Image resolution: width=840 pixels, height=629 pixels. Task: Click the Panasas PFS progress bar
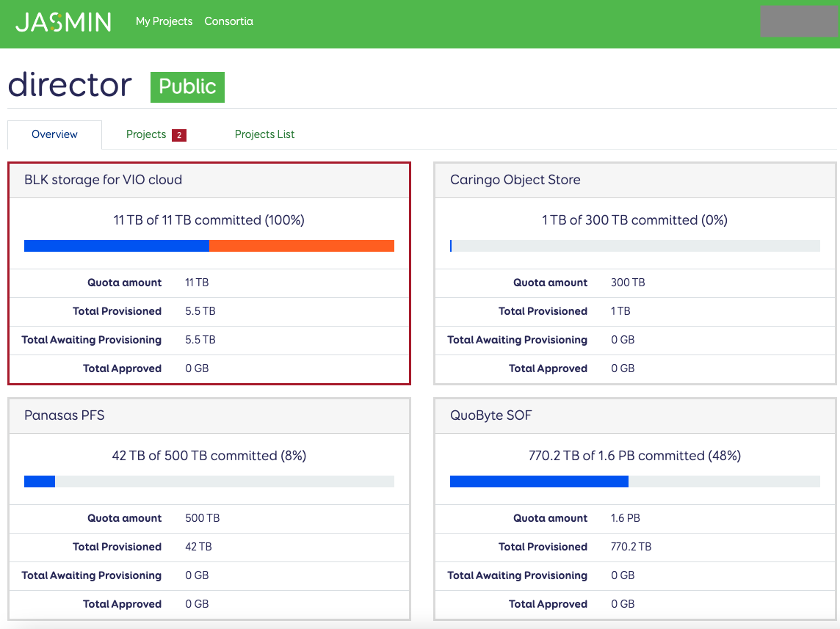click(x=209, y=481)
